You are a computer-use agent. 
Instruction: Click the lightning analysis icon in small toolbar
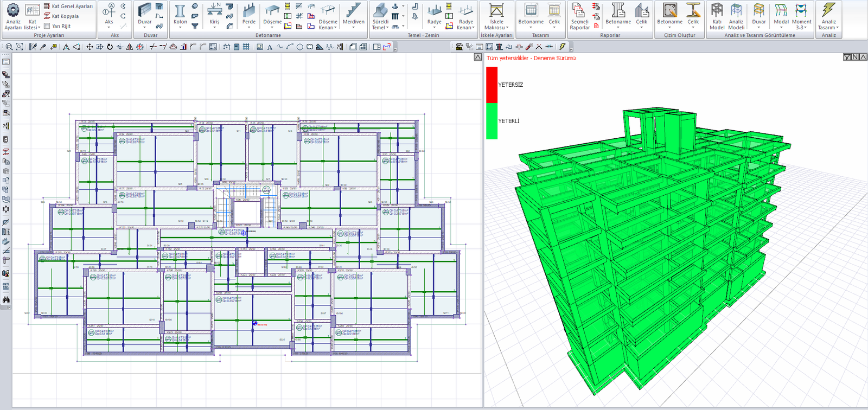coord(563,47)
